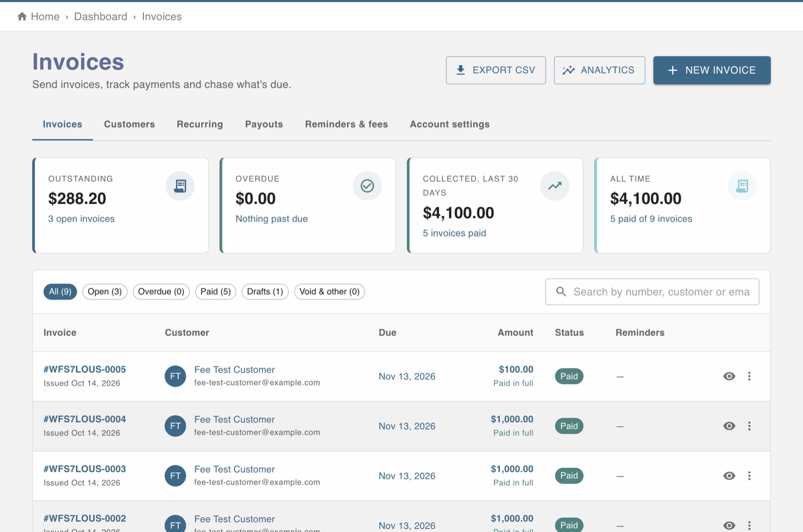This screenshot has width=803, height=532.
Task: View invoice #WFS7LOUS-0004 via eye icon
Action: 729,426
